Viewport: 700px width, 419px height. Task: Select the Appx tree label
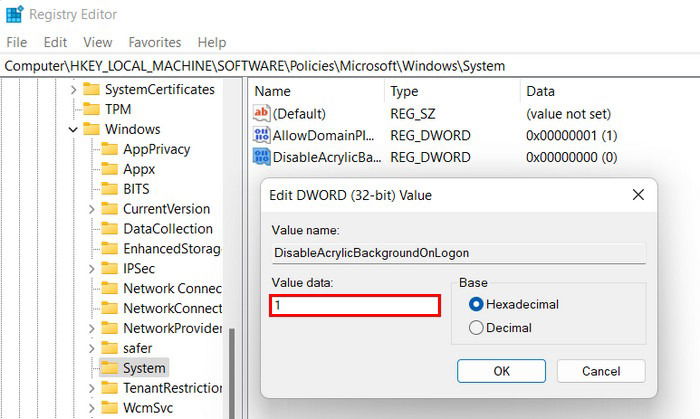pos(139,169)
